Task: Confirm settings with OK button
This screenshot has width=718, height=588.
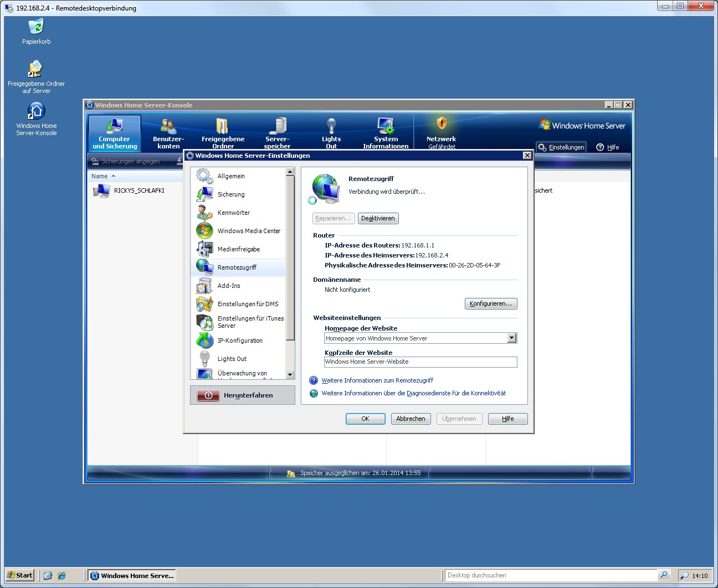Action: (x=366, y=419)
